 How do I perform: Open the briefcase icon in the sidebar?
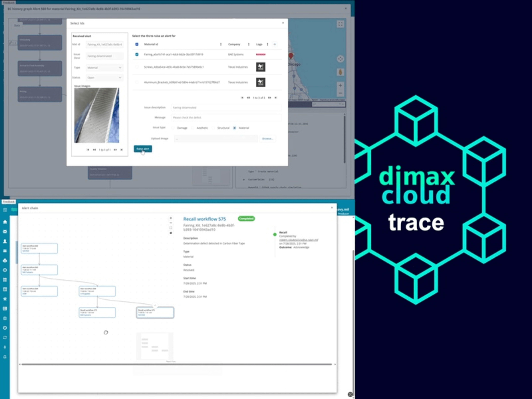coord(5,251)
